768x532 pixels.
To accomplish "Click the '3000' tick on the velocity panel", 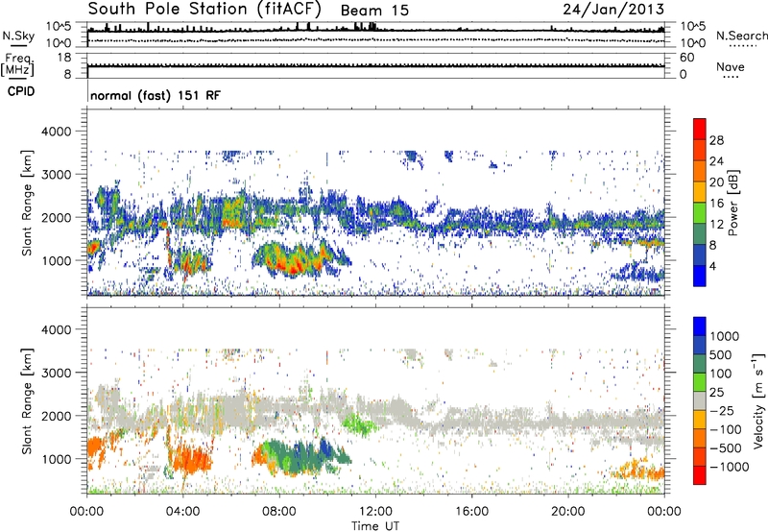I will 56,373.
